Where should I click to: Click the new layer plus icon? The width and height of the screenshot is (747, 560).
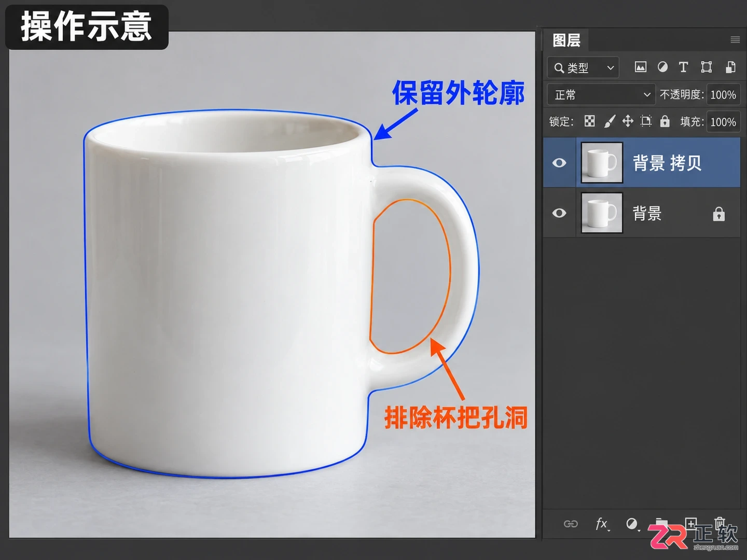click(x=691, y=524)
